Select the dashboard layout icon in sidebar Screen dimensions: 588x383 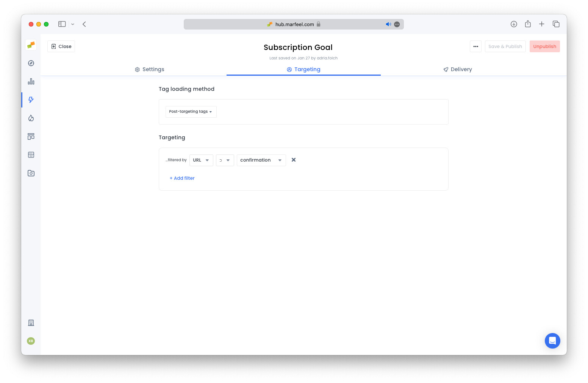(31, 136)
